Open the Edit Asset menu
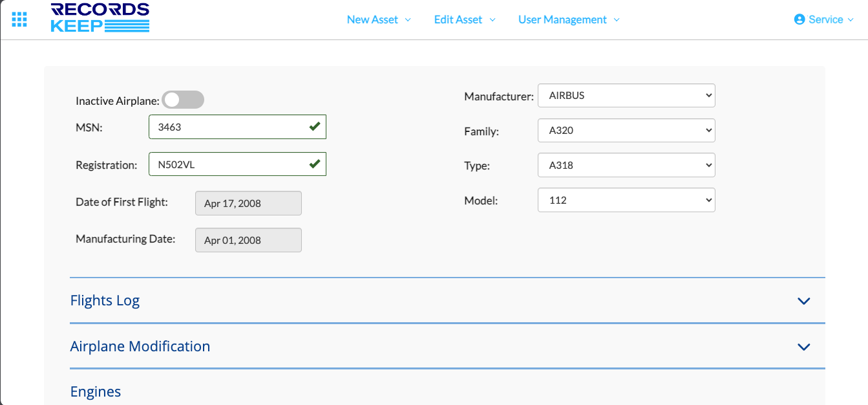Screen dimensions: 868x405 click(x=464, y=19)
